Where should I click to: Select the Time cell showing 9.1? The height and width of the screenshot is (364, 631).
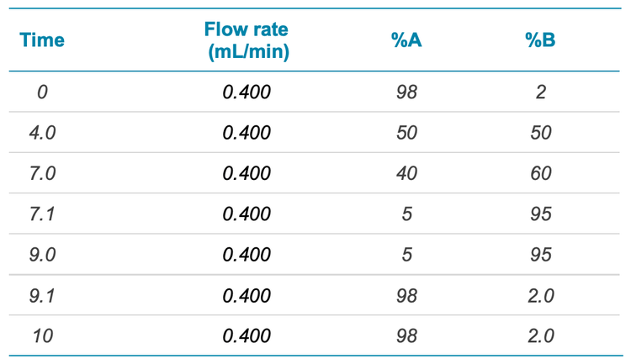42,296
